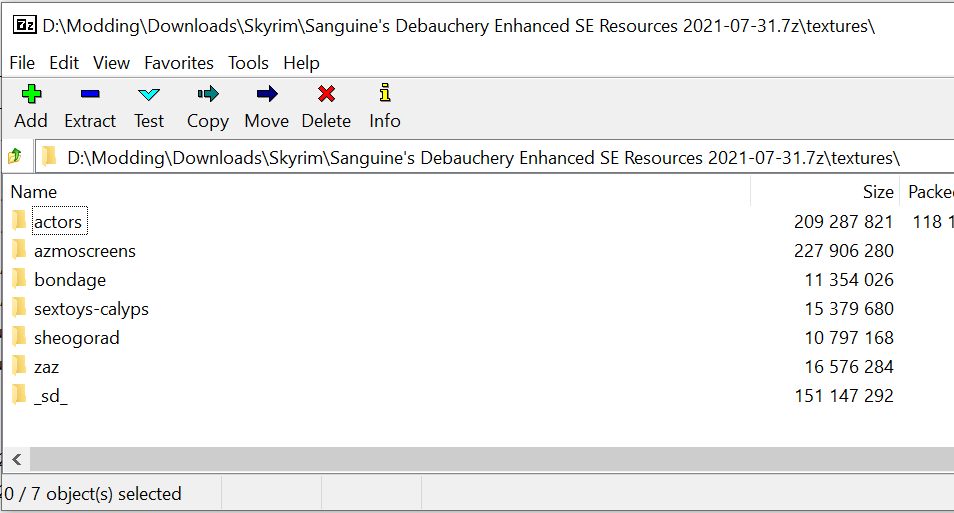The image size is (954, 513).
Task: Select the azmoscreens folder name
Action: pos(85,251)
